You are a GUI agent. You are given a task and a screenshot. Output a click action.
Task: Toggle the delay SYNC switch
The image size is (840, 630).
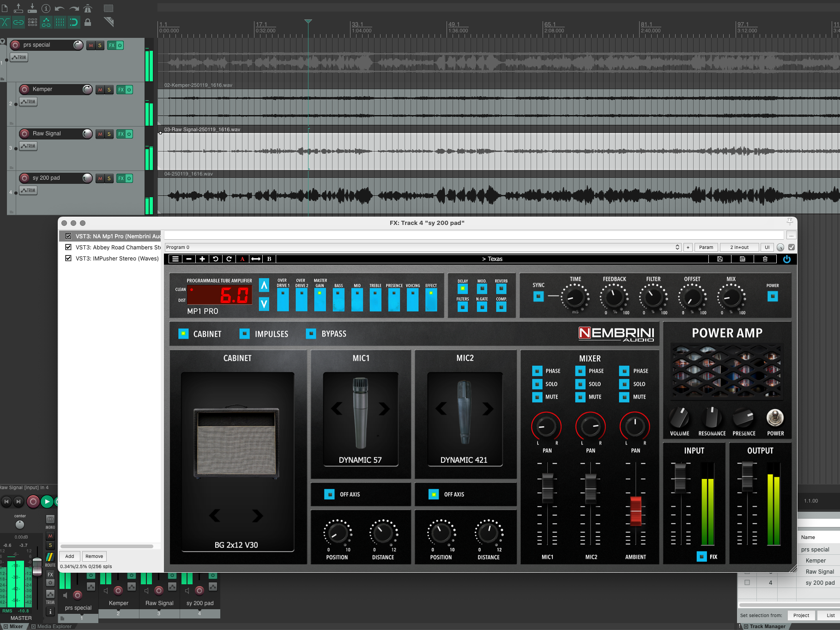(x=538, y=296)
